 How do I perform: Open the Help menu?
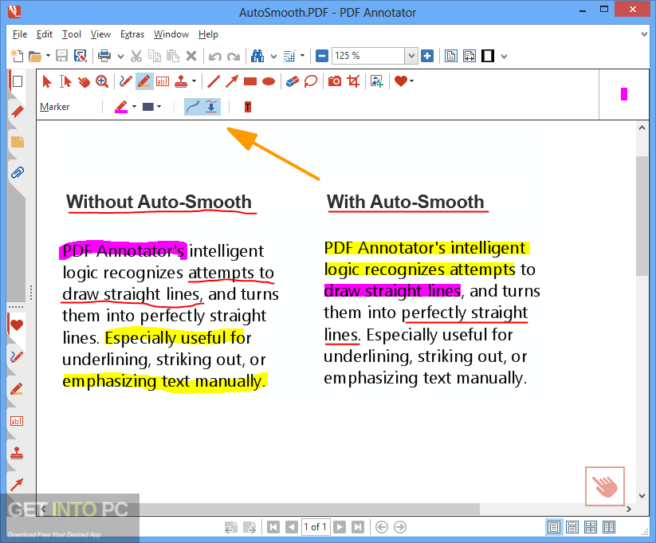pos(208,34)
